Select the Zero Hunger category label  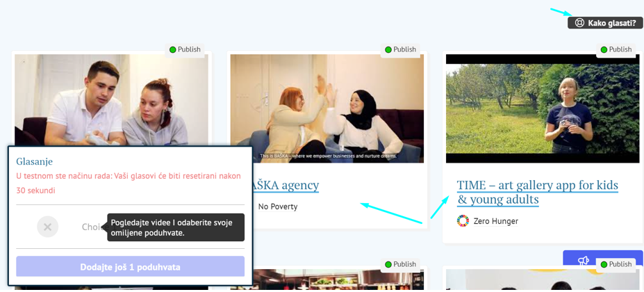[495, 221]
